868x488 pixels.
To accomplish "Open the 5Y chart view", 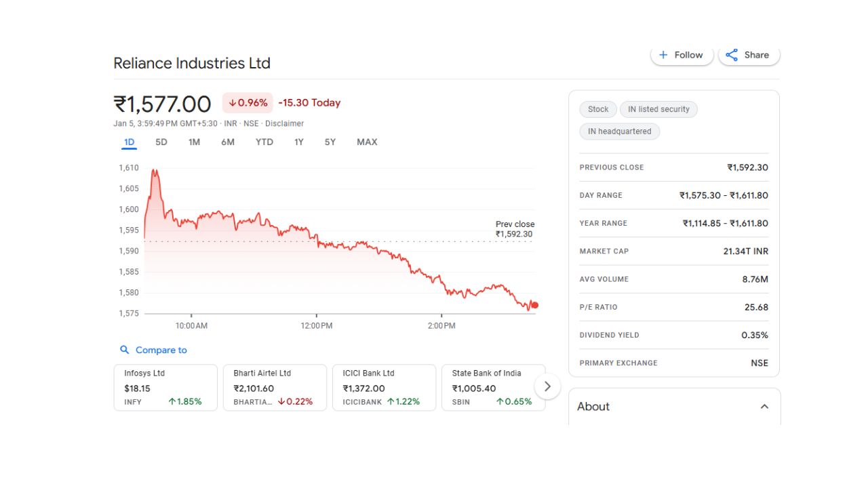I will point(330,142).
